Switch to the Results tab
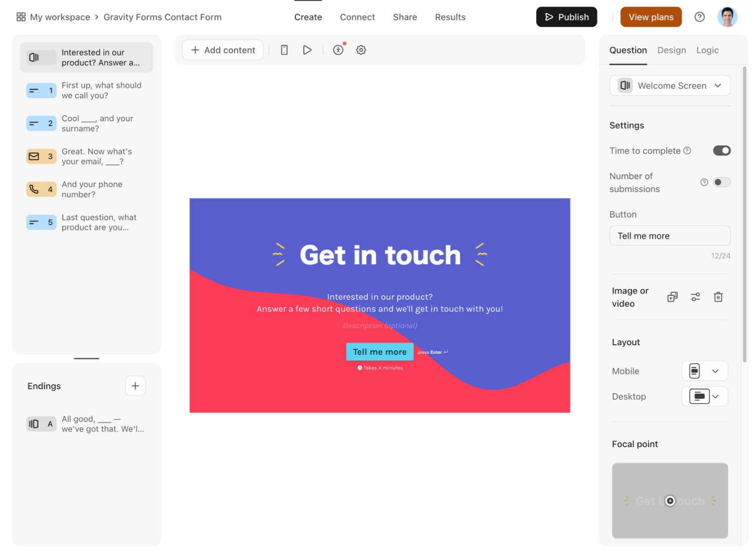Screen dimensions: 756x557 click(450, 17)
